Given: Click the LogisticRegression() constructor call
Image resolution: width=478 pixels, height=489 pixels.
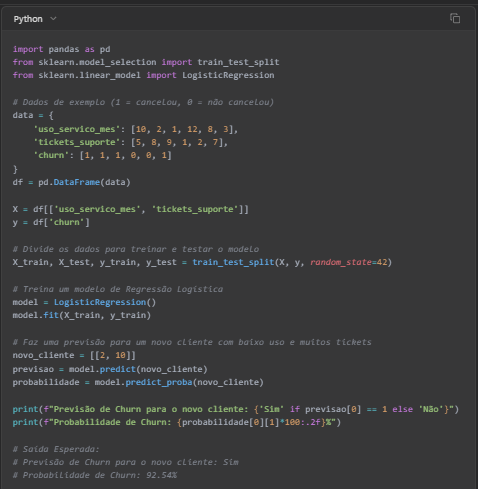Looking at the screenshot, I should (105, 302).
